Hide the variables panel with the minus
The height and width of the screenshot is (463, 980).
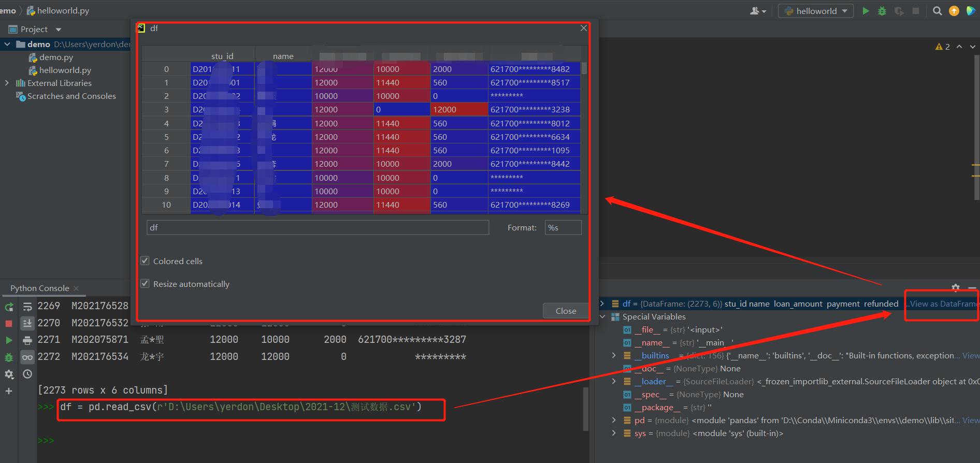coord(972,287)
